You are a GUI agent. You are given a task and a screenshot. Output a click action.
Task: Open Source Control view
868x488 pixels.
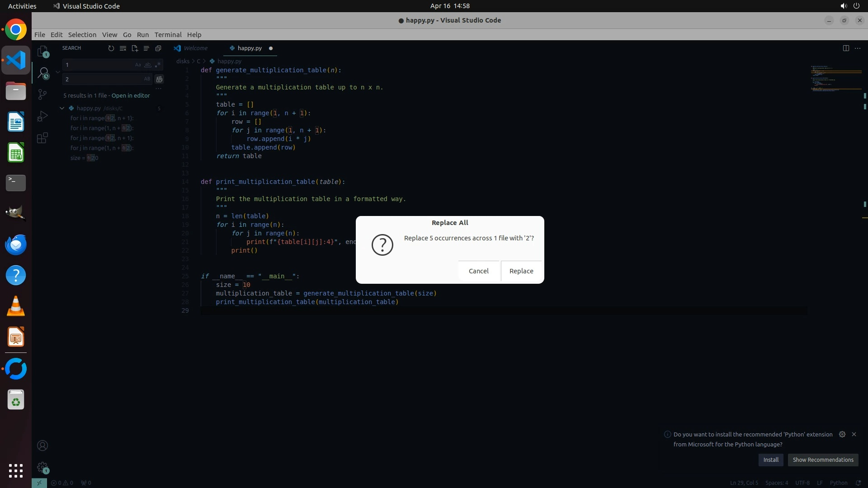click(42, 94)
